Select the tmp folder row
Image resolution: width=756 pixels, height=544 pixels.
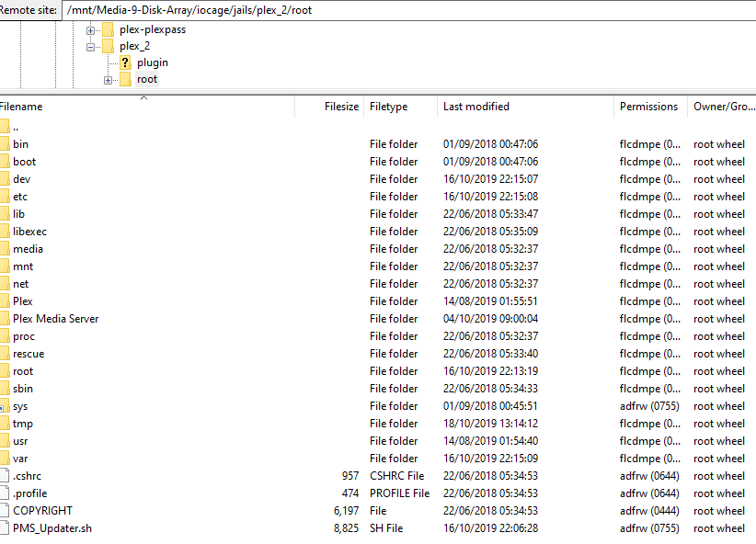coord(378,424)
